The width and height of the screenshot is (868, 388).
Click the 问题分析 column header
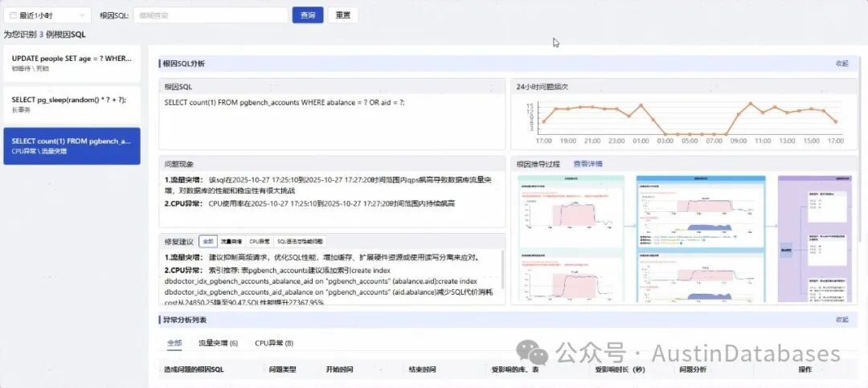692,370
